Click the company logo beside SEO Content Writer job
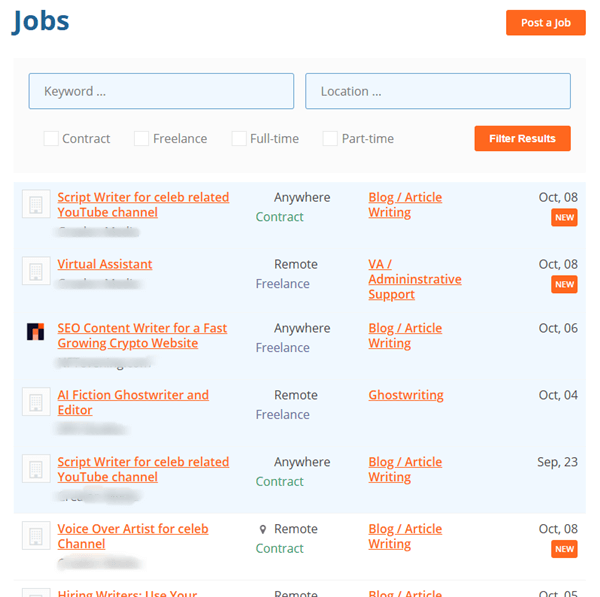The height and width of the screenshot is (597, 600). click(36, 332)
